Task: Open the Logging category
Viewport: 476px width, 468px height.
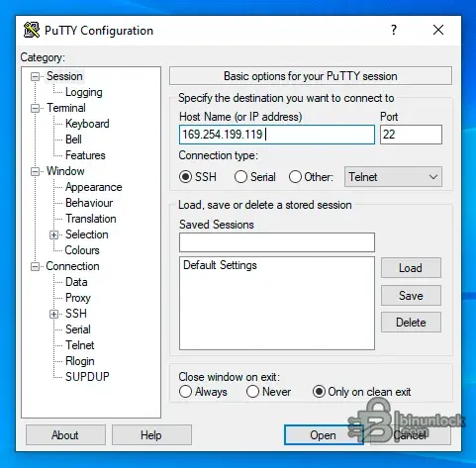Action: point(84,92)
